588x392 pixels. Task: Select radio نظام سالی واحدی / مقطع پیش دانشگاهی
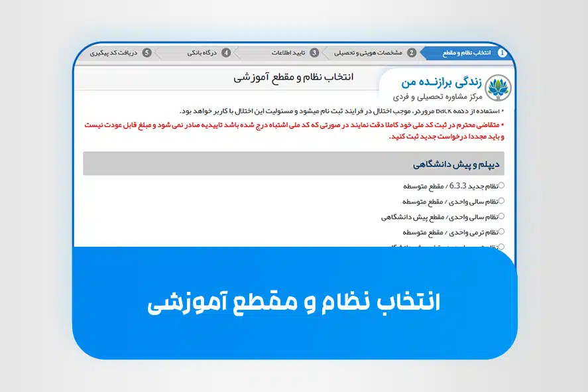pos(501,216)
